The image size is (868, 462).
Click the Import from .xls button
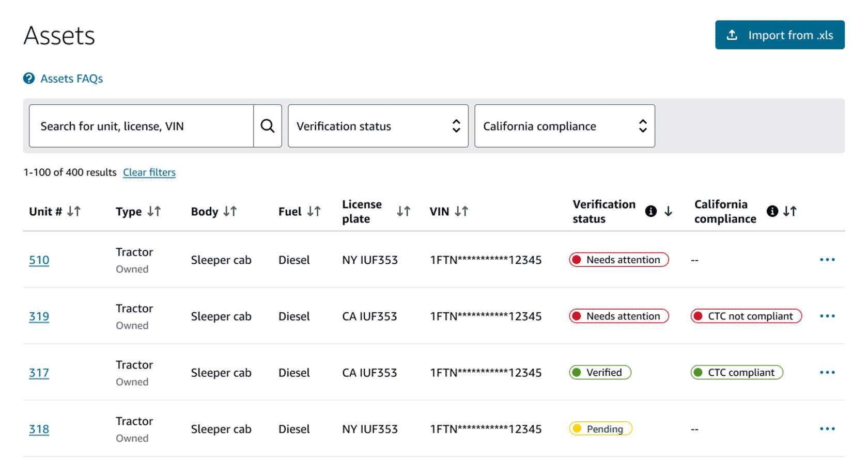pyautogui.click(x=779, y=35)
